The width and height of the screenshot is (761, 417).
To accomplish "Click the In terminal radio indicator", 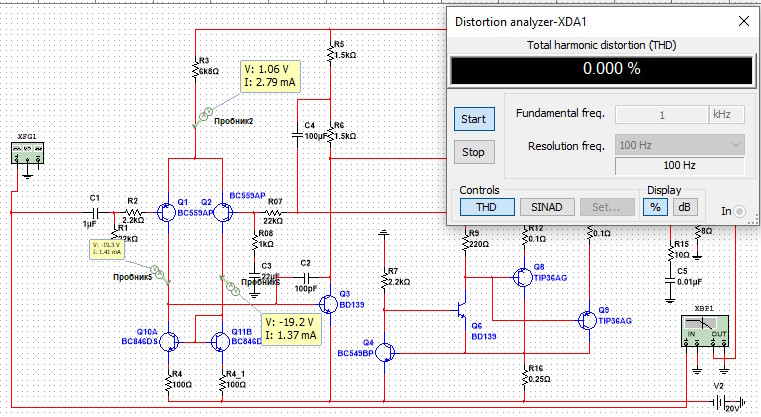I will pyautogui.click(x=739, y=211).
